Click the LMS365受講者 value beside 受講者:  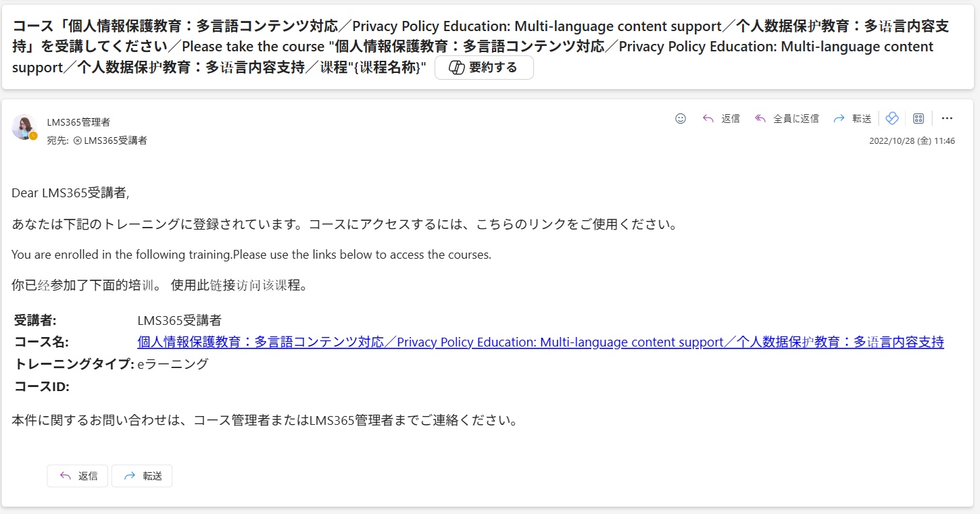179,320
